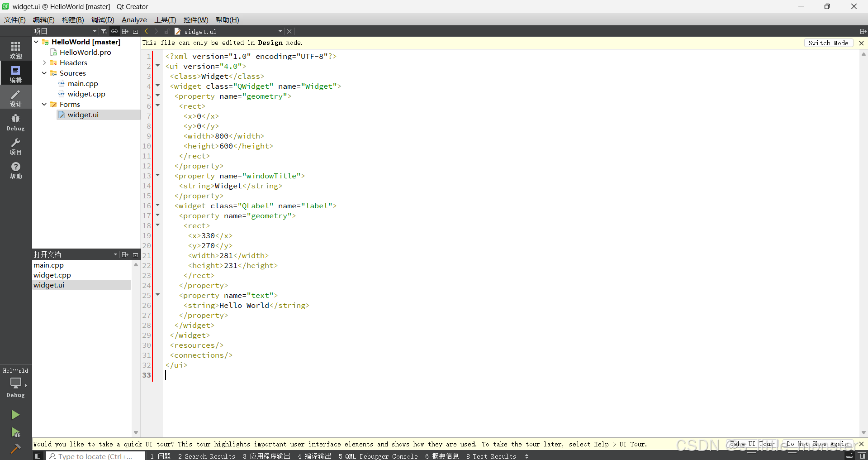
Task: Click the Switch Mode button
Action: (829, 43)
